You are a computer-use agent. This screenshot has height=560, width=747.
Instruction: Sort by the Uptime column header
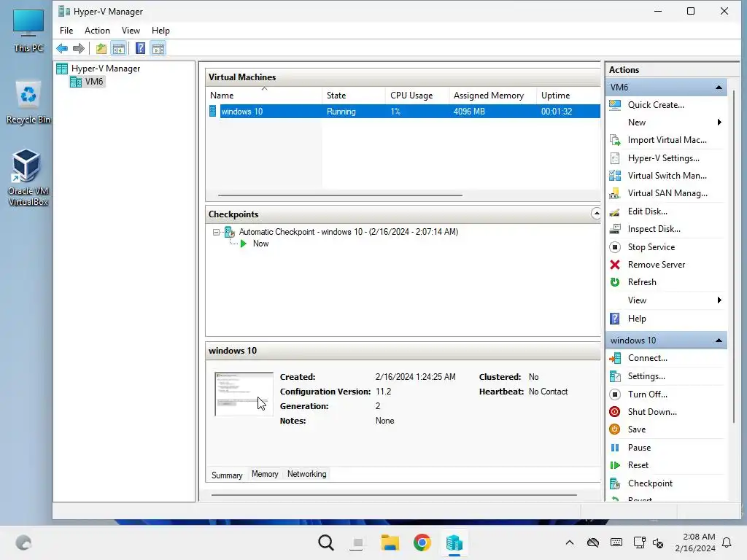568,96
